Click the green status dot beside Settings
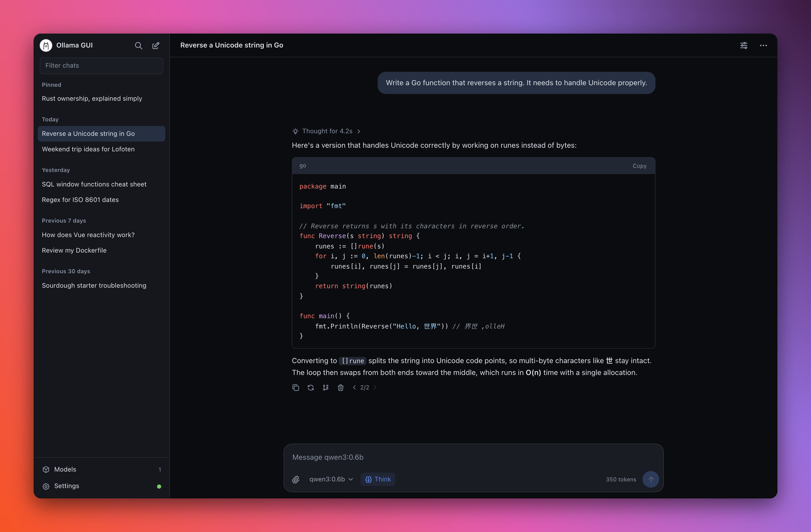 point(159,486)
